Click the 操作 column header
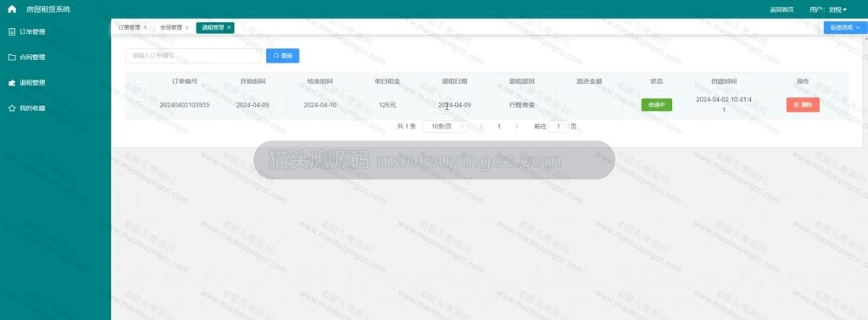This screenshot has width=868, height=320. coord(803,81)
